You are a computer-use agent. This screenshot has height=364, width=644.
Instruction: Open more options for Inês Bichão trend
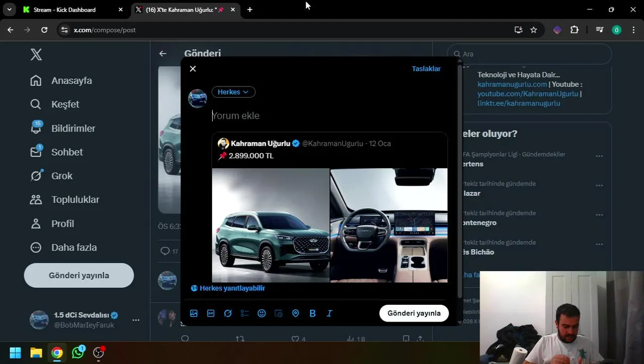(x=600, y=244)
